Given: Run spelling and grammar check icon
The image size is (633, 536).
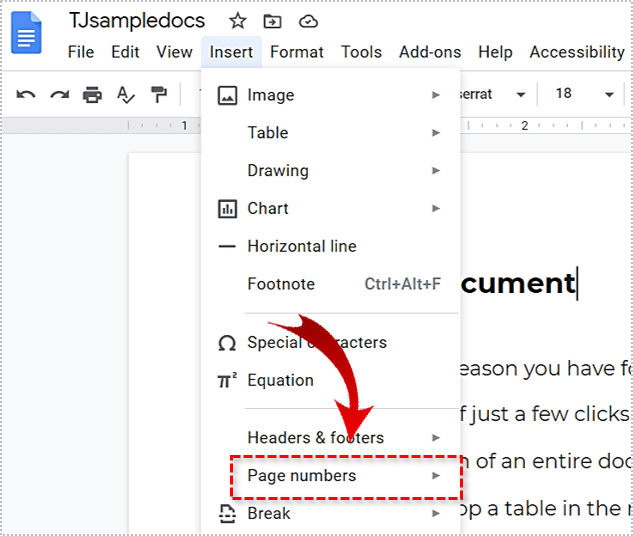Looking at the screenshot, I should (125, 94).
